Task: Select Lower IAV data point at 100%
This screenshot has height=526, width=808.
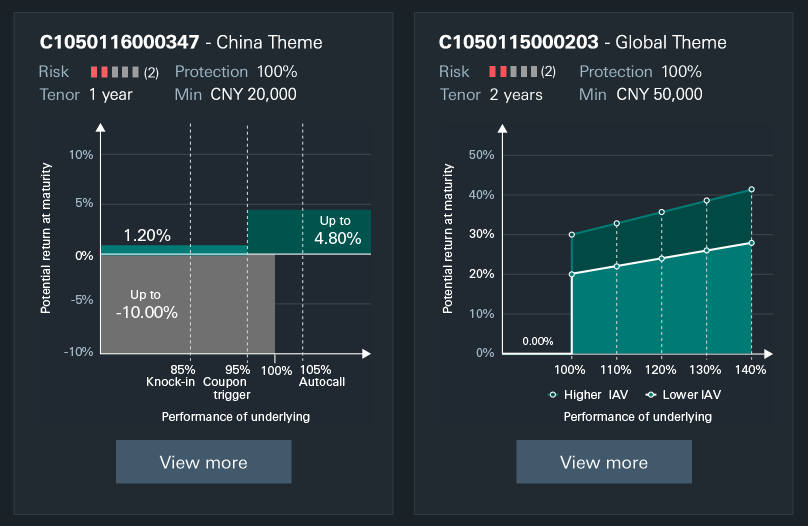Action: pyautogui.click(x=571, y=274)
